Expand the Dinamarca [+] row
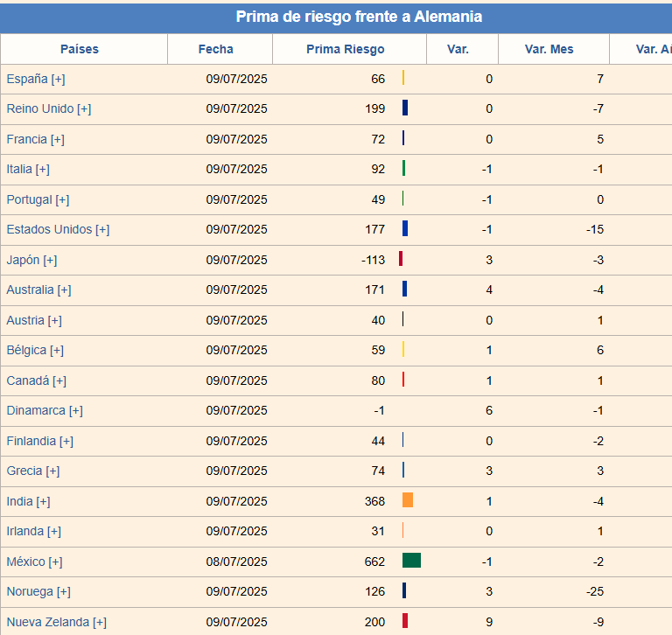672x635 pixels. [x=75, y=410]
